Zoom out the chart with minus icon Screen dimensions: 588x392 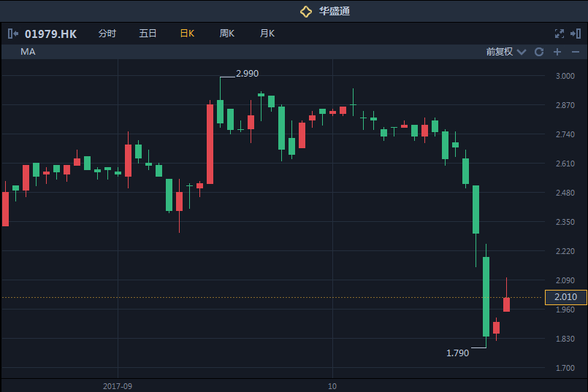click(576, 52)
